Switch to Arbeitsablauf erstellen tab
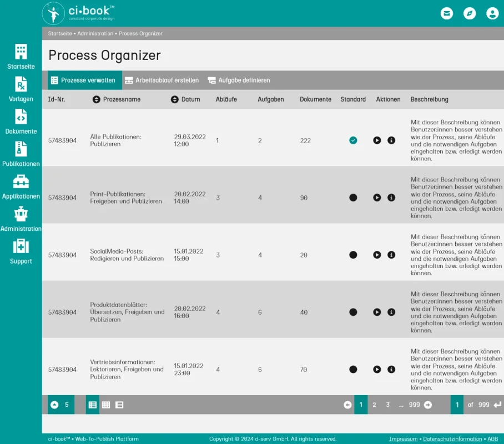 (162, 80)
